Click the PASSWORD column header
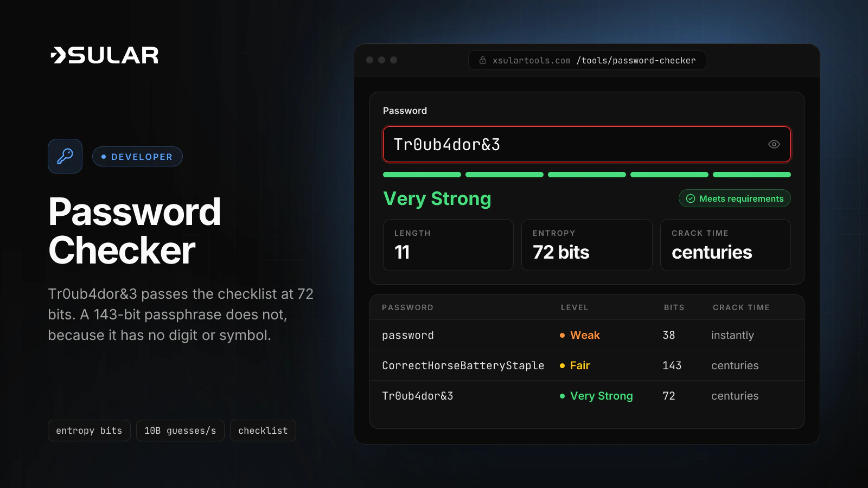868x488 pixels. pos(407,307)
